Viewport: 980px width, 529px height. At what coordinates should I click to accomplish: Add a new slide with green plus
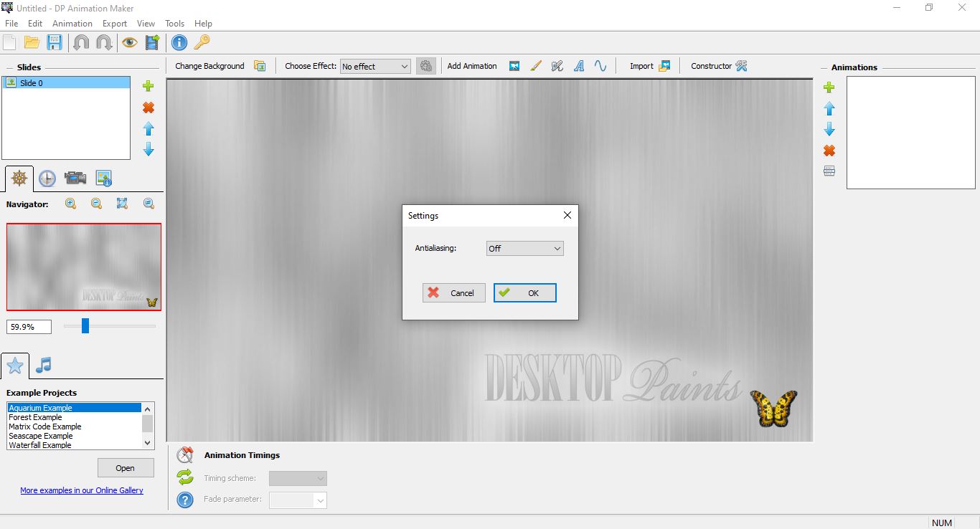[149, 87]
